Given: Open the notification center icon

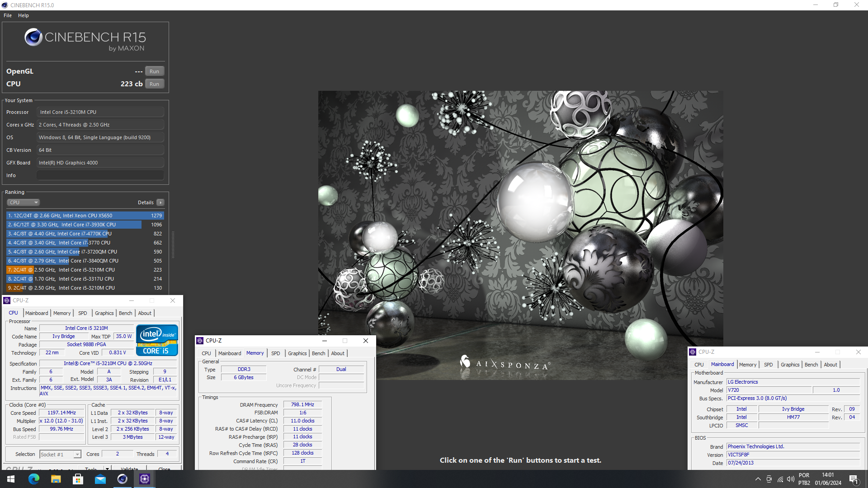Looking at the screenshot, I should (854, 479).
